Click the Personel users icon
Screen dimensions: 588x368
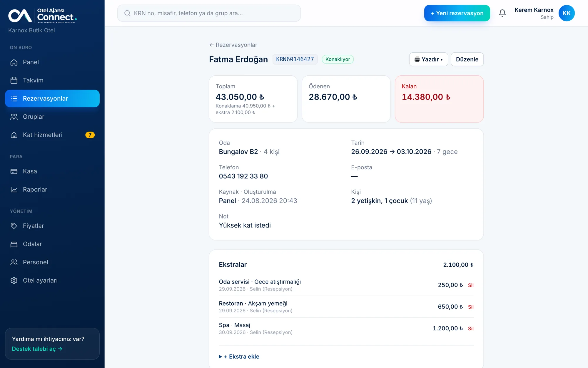pyautogui.click(x=14, y=262)
